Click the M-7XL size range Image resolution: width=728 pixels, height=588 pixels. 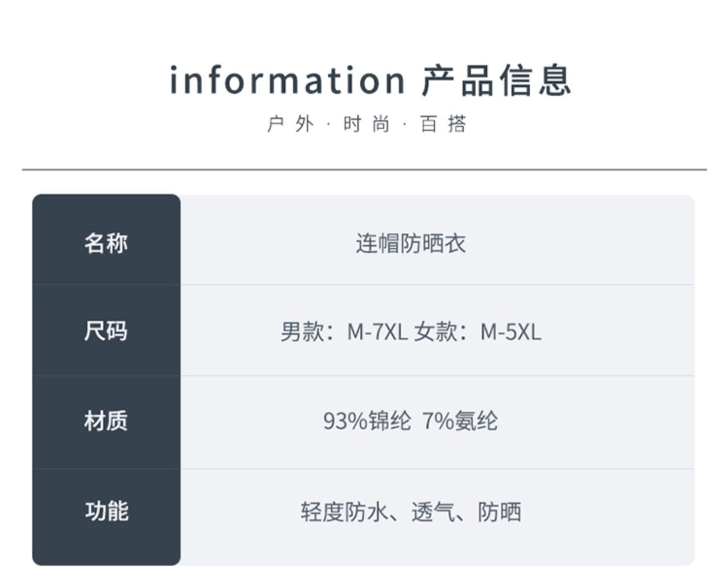pos(377,332)
